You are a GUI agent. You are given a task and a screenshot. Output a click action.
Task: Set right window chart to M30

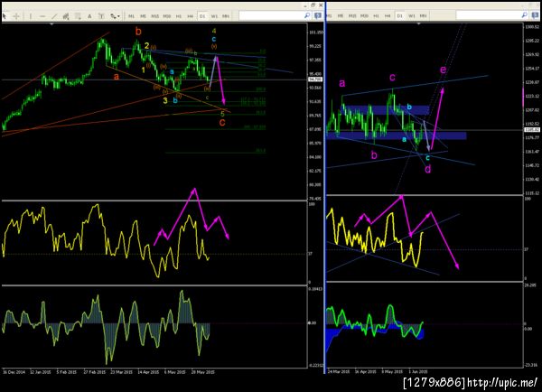point(364,16)
